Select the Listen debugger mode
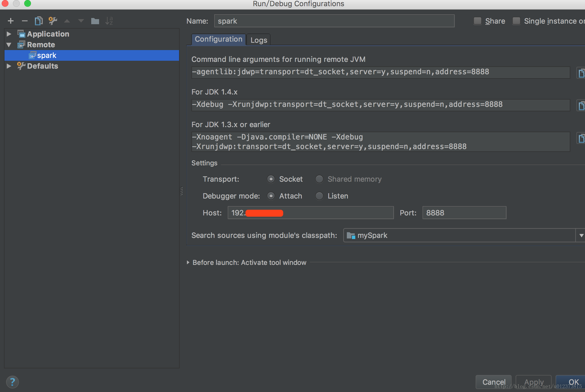585x392 pixels. tap(319, 196)
